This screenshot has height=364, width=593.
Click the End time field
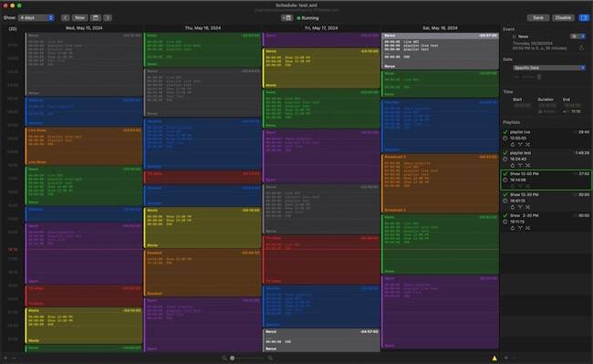point(571,106)
